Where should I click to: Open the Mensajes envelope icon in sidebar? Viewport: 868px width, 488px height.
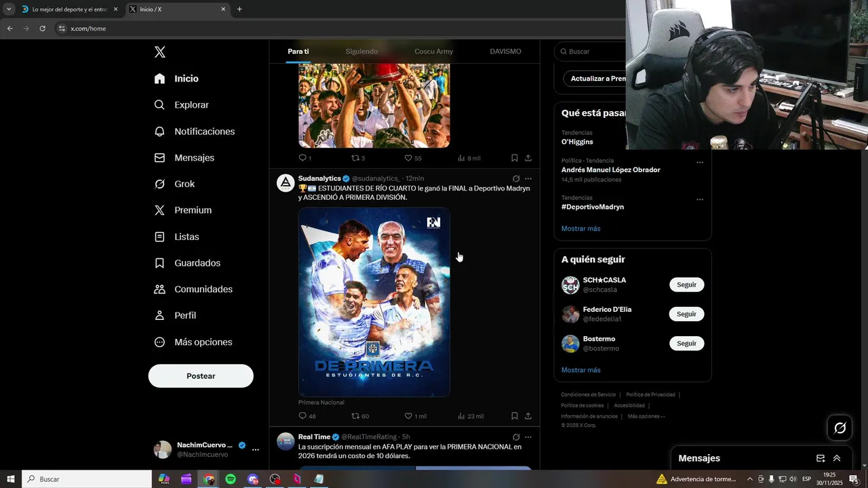pos(159,157)
